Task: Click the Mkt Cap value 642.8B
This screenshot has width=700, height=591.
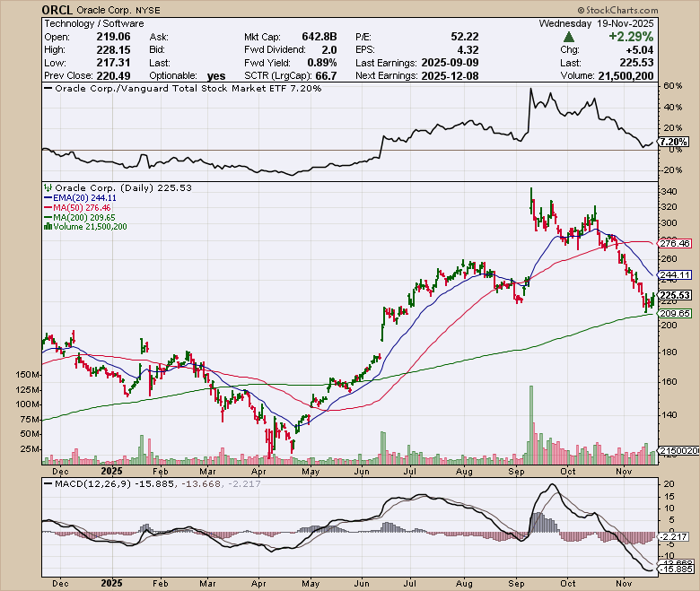Action: coord(319,37)
